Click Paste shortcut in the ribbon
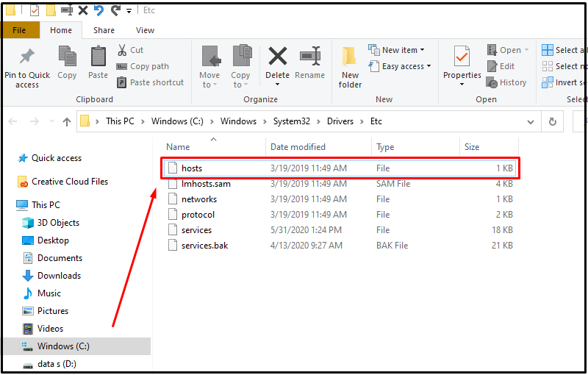The height and width of the screenshot is (375, 588). (x=151, y=82)
